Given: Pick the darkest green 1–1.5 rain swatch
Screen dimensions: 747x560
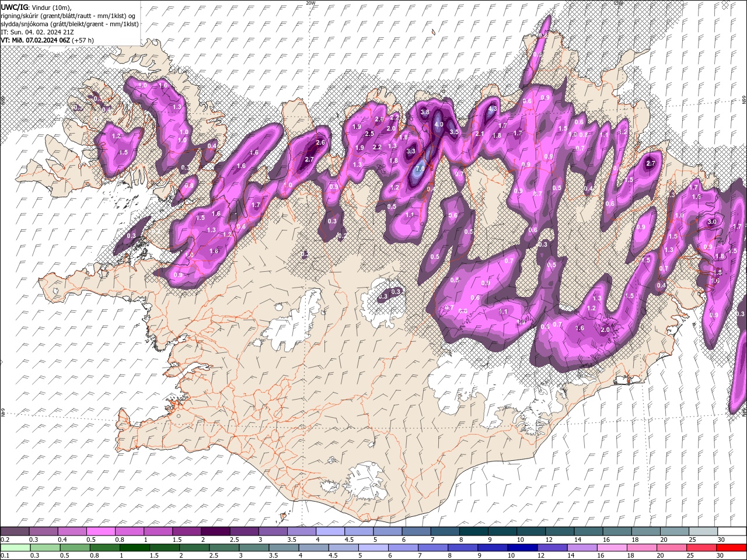Looking at the screenshot, I should [x=134, y=548].
